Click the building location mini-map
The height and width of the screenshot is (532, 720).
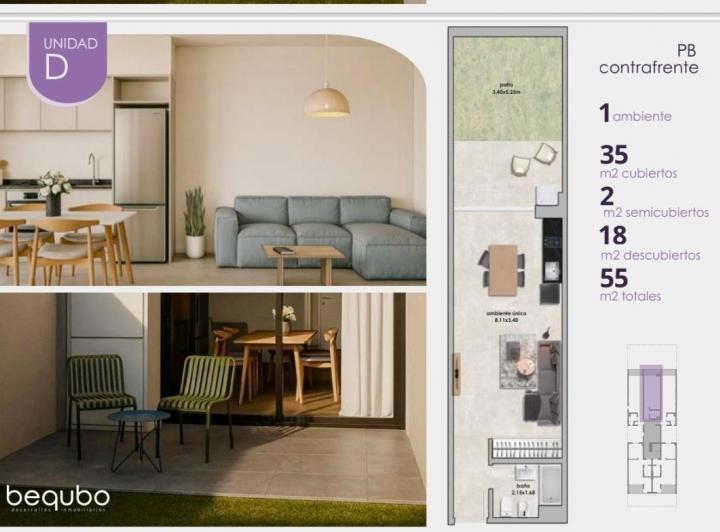point(652,425)
